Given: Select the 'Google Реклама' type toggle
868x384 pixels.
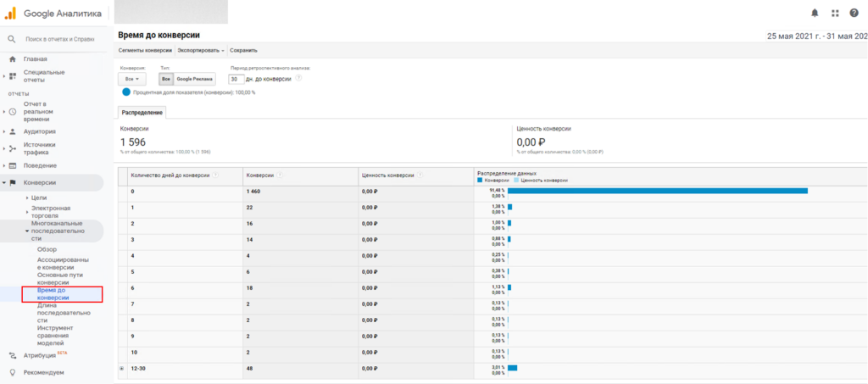Looking at the screenshot, I should pyautogui.click(x=194, y=79).
